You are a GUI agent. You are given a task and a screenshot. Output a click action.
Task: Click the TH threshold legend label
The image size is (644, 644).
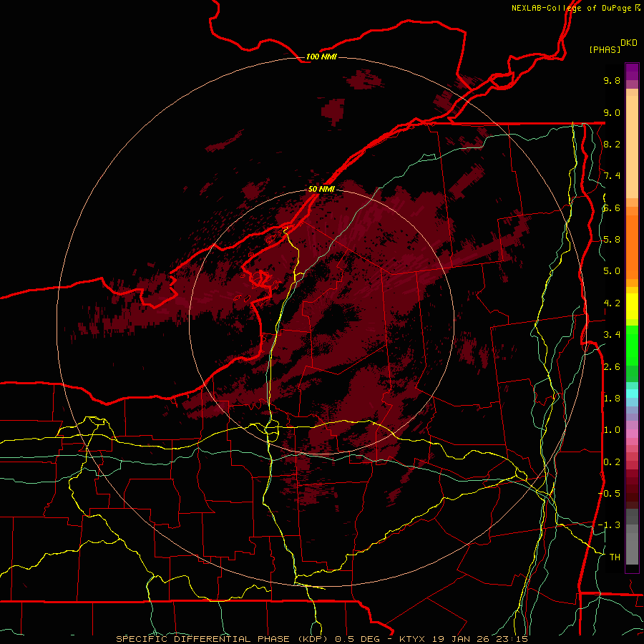click(x=615, y=557)
